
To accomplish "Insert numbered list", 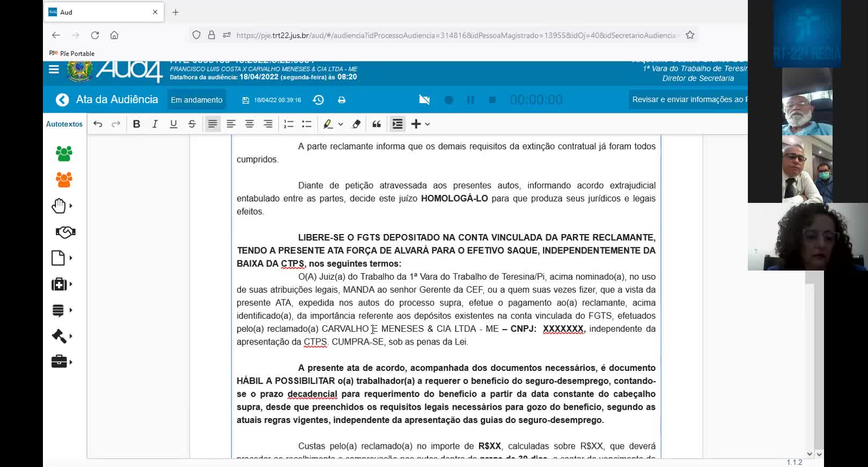I will point(289,124).
